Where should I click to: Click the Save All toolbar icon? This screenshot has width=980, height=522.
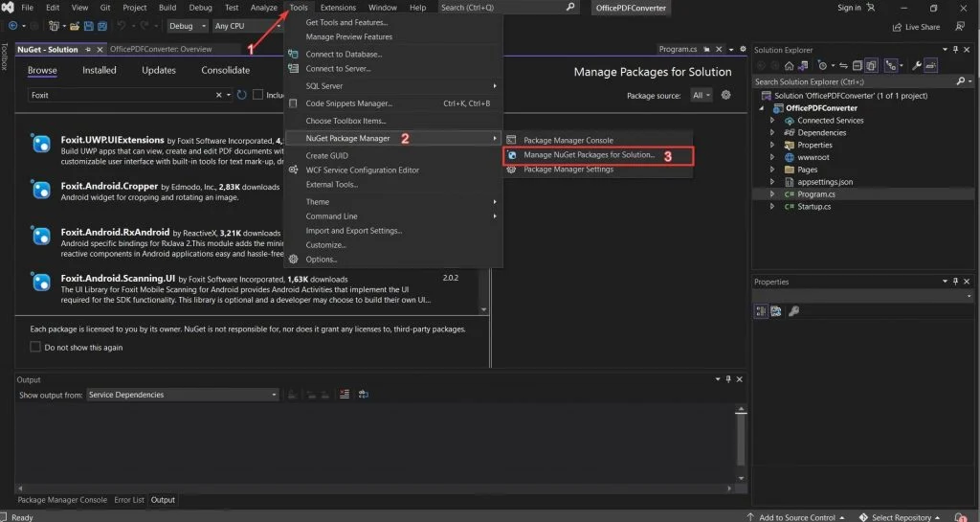pyautogui.click(x=101, y=26)
